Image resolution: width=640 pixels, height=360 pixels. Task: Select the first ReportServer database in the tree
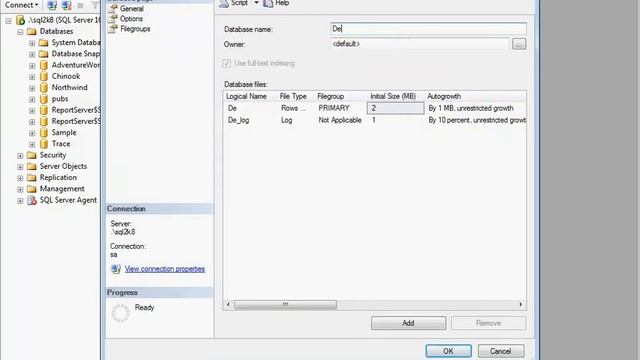76,110
